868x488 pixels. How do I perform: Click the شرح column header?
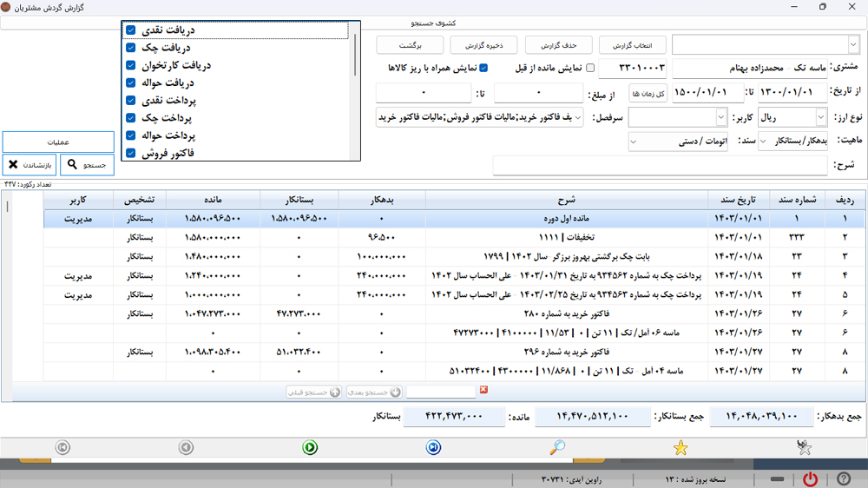[566, 199]
